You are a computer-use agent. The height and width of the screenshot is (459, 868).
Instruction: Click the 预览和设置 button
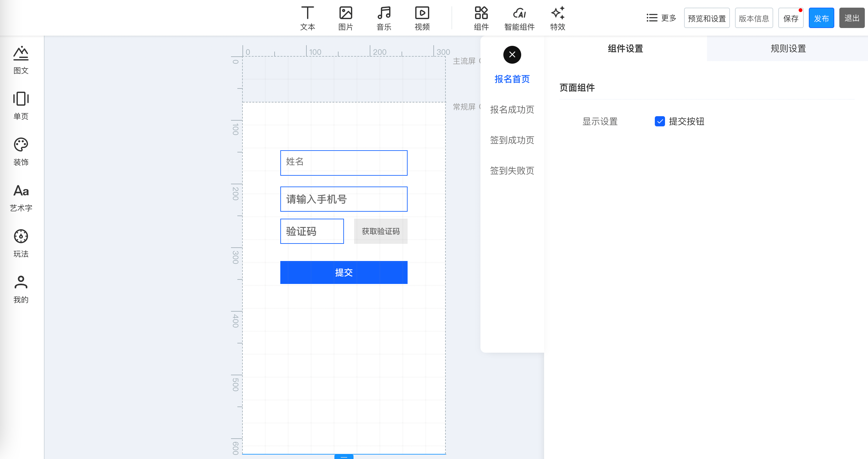pos(707,18)
